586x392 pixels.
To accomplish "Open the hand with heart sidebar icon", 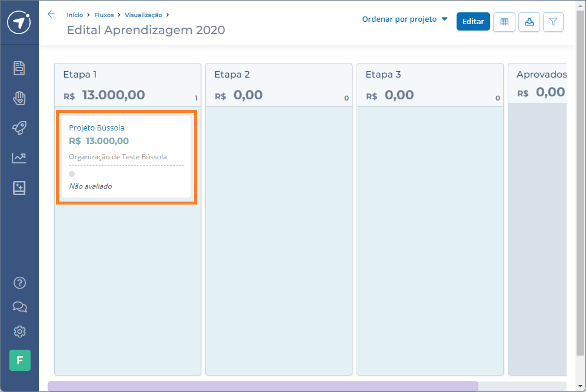I will (x=19, y=98).
